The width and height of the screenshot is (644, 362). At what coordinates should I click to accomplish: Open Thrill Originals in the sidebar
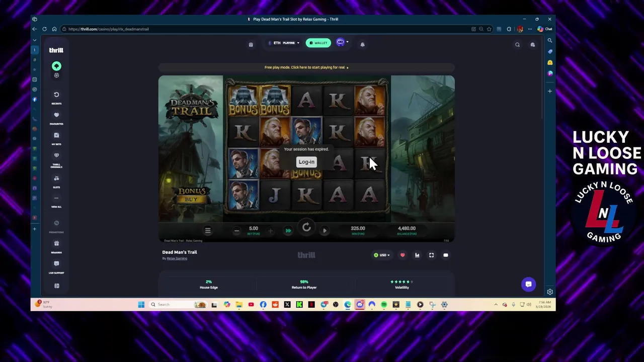pos(56,160)
